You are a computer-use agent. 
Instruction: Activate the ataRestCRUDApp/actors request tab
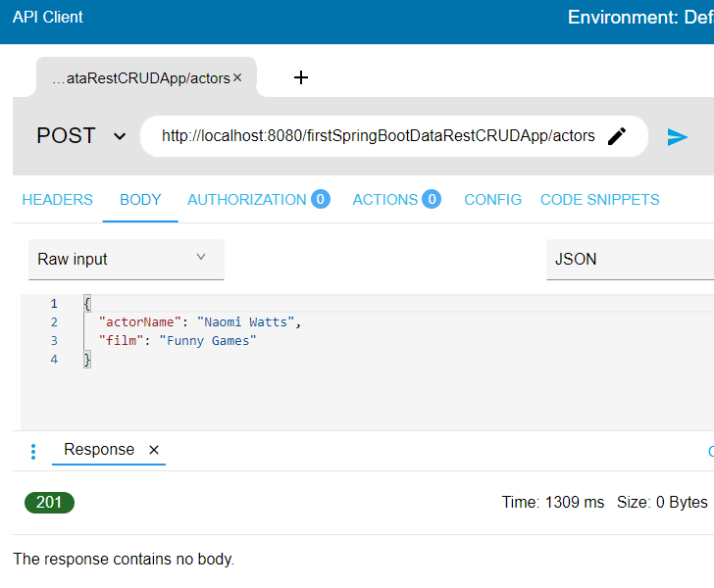141,78
